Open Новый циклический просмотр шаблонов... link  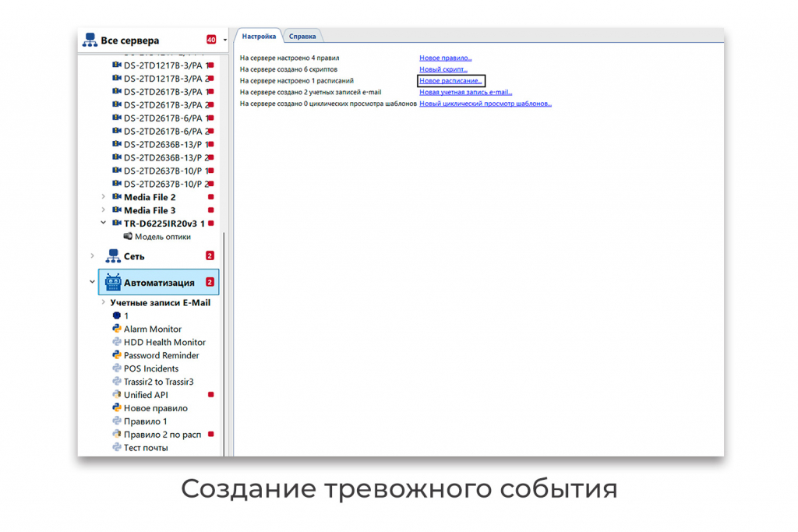click(486, 104)
